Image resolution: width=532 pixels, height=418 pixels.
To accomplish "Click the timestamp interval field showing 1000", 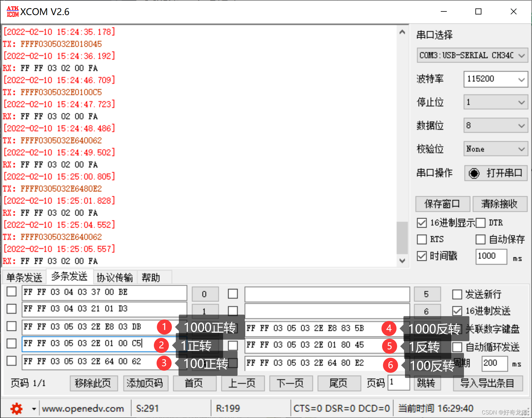I will [491, 256].
